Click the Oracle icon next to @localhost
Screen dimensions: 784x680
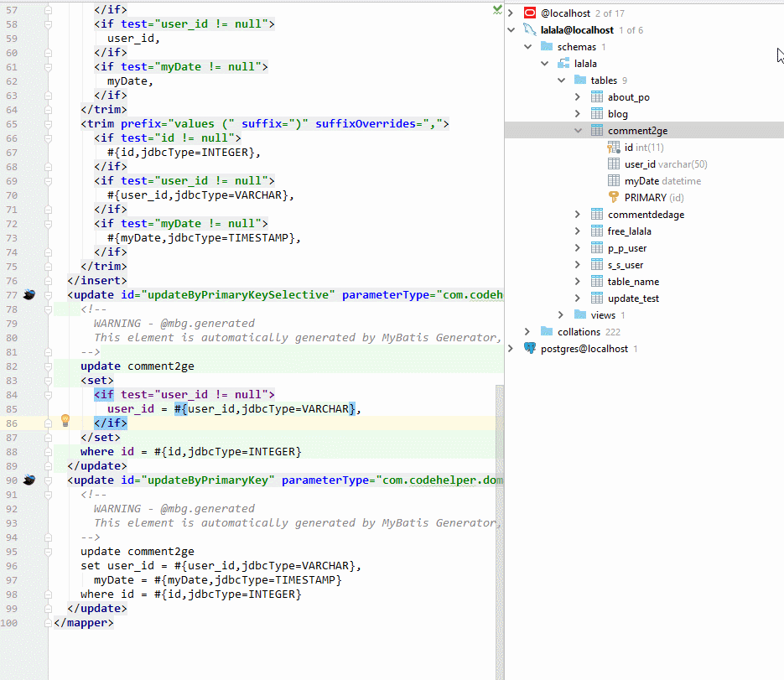[528, 13]
